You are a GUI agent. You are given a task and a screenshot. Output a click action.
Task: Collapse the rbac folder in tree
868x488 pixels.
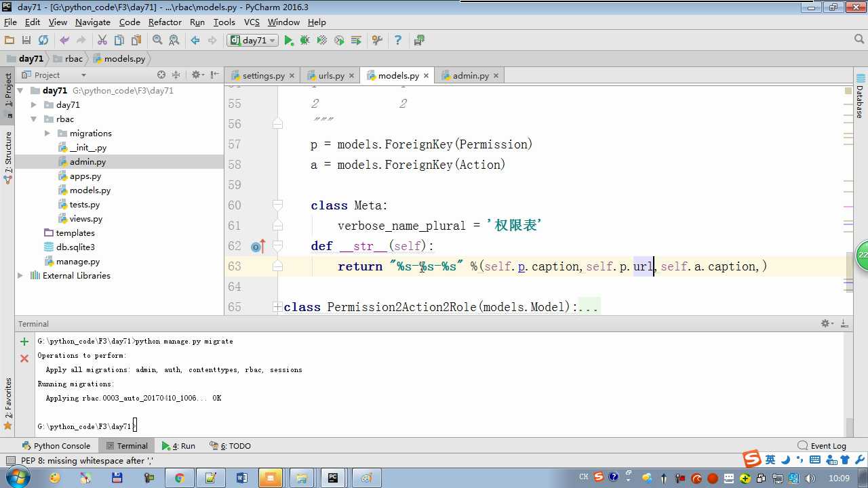(34, 119)
